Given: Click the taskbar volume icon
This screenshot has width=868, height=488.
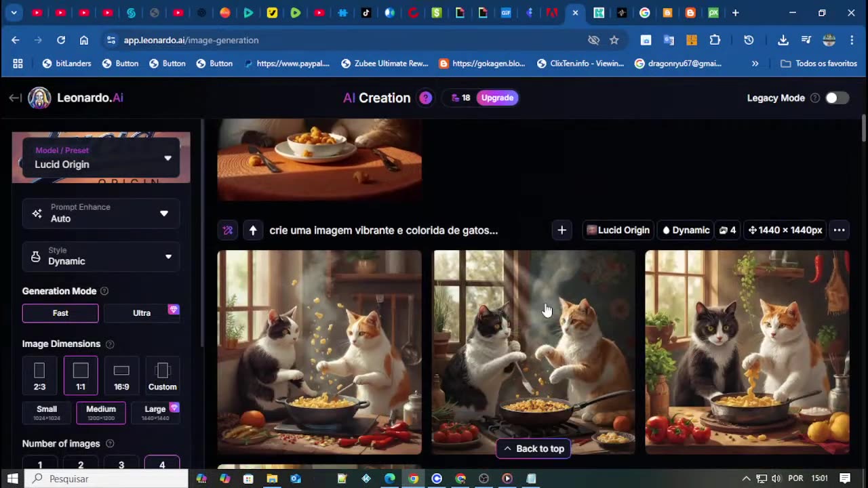Looking at the screenshot, I should click(776, 479).
